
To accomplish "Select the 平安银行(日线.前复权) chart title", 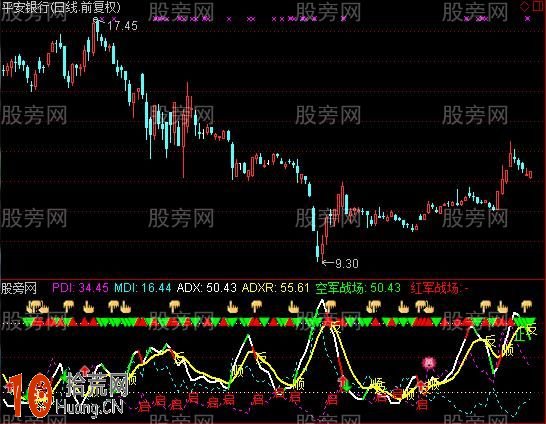I will point(61,7).
